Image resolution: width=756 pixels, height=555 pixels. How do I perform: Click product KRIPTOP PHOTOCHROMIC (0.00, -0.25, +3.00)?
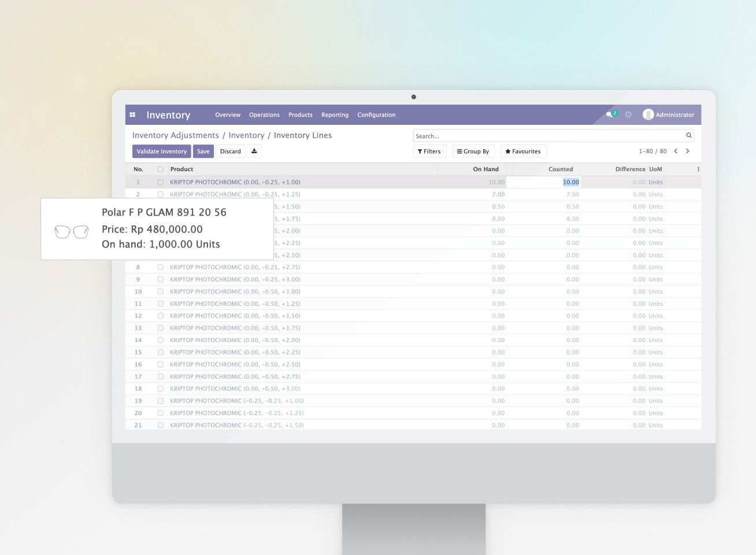click(235, 279)
